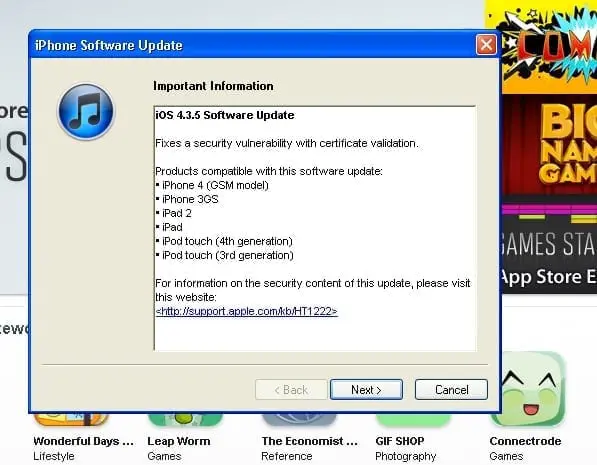The height and width of the screenshot is (465, 597).
Task: Select the Connectrode app title
Action: tap(525, 441)
